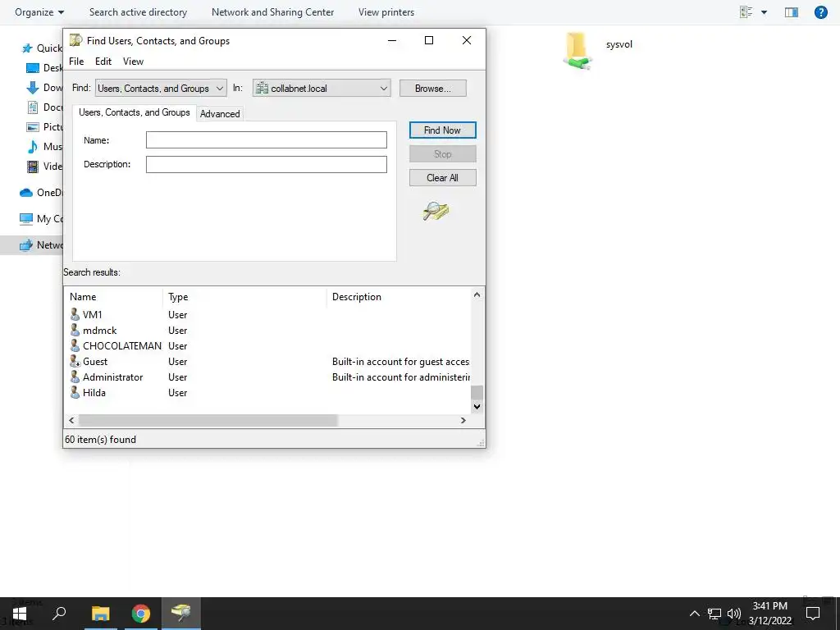Click the horizontal scroll left arrow

71,421
